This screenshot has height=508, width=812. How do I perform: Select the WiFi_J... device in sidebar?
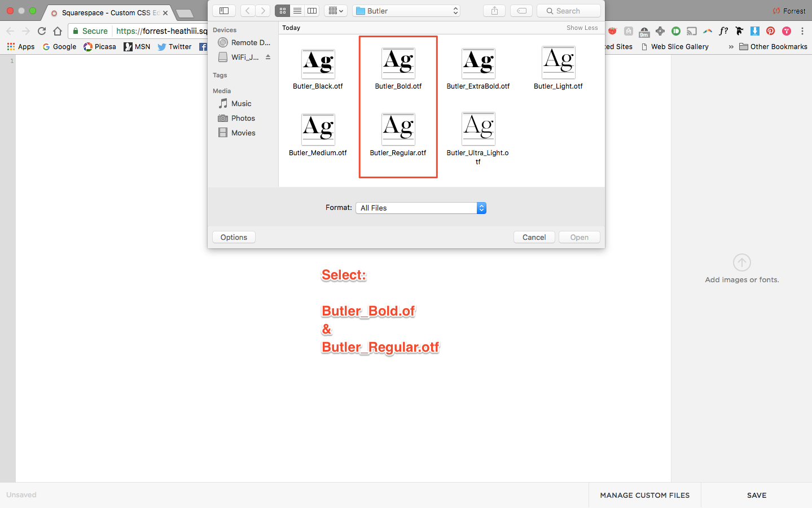[239, 57]
